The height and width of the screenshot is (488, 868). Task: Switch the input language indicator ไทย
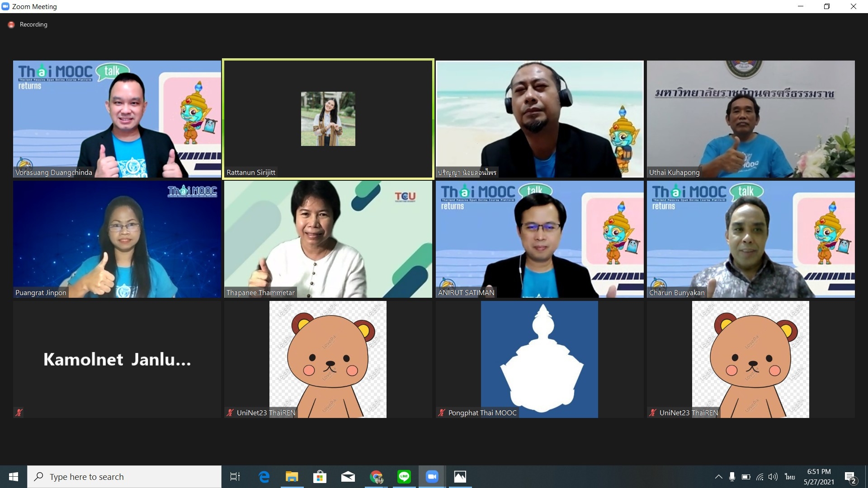click(x=790, y=477)
